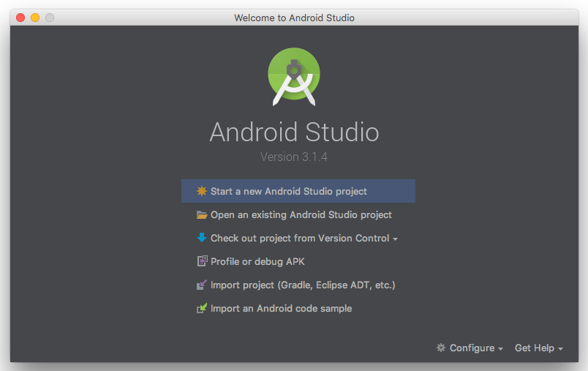Click the green arrow code sample icon
The image size is (588, 371).
click(x=202, y=308)
